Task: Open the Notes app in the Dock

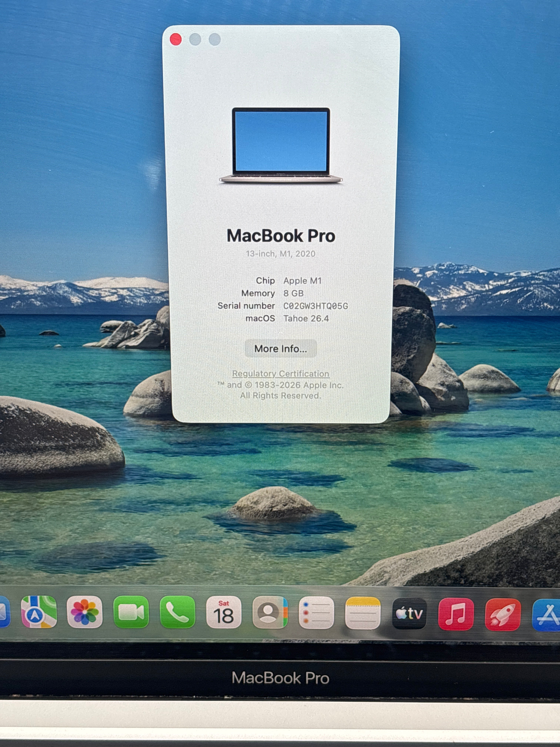Action: (x=363, y=613)
